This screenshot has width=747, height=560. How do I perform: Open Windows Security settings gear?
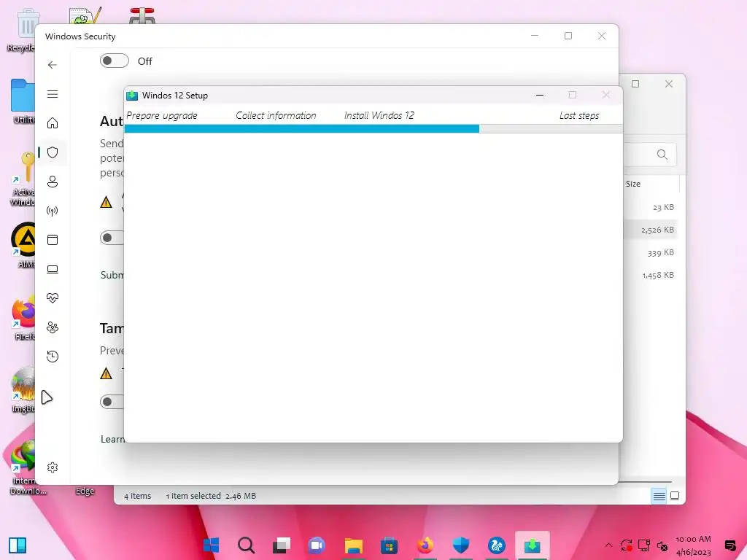53,467
